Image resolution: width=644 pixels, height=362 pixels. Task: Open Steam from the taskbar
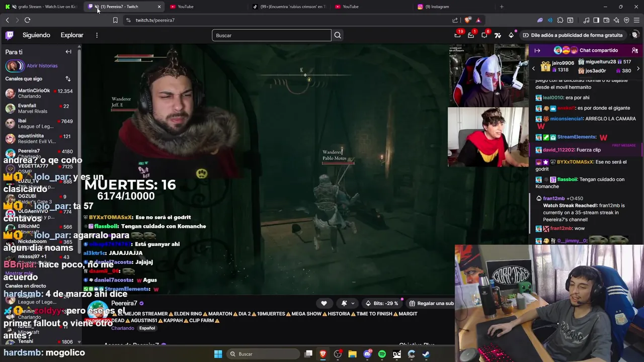pos(426,354)
